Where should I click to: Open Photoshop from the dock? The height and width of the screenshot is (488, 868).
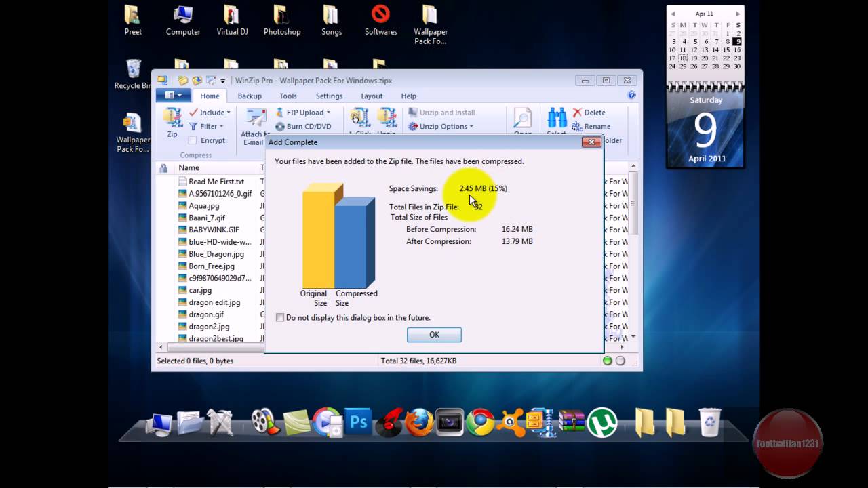358,422
